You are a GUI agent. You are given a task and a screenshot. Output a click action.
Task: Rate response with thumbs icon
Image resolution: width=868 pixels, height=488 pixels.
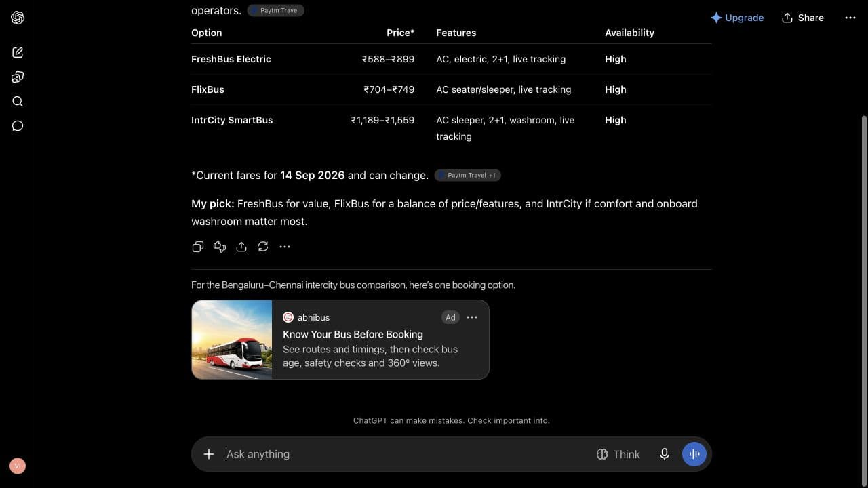pyautogui.click(x=220, y=247)
